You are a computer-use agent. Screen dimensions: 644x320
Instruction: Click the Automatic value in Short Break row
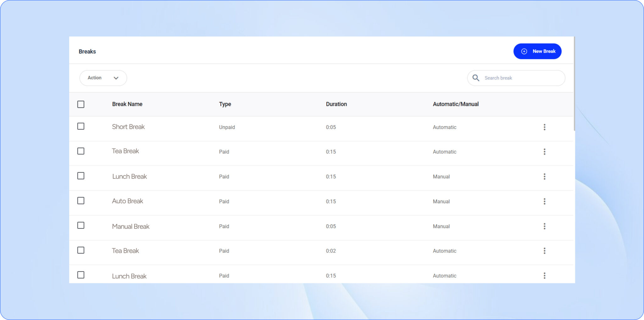tap(444, 127)
